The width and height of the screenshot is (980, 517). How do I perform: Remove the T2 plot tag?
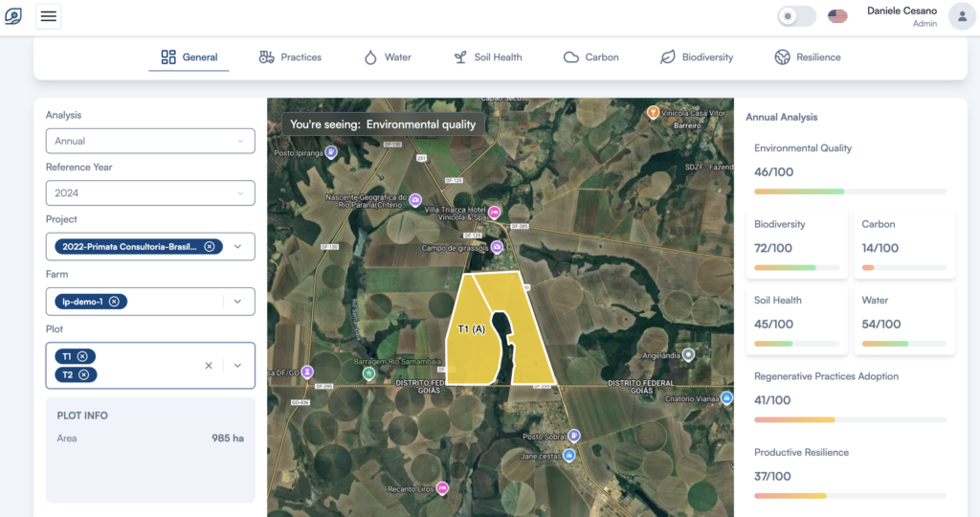(84, 374)
